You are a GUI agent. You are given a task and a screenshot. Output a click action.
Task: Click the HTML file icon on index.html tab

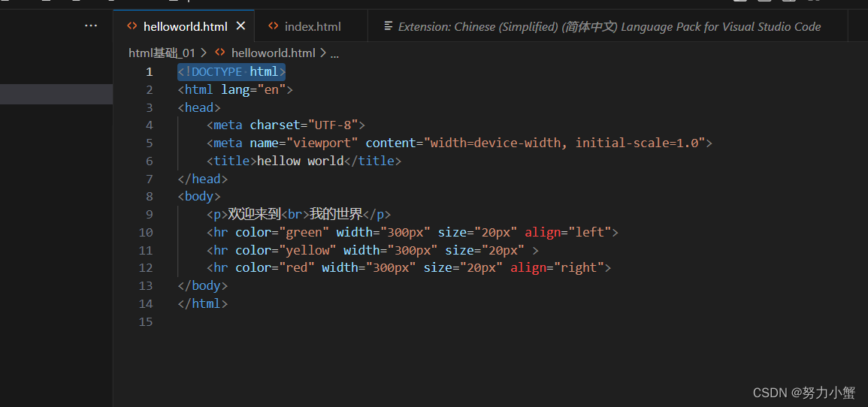tap(273, 26)
